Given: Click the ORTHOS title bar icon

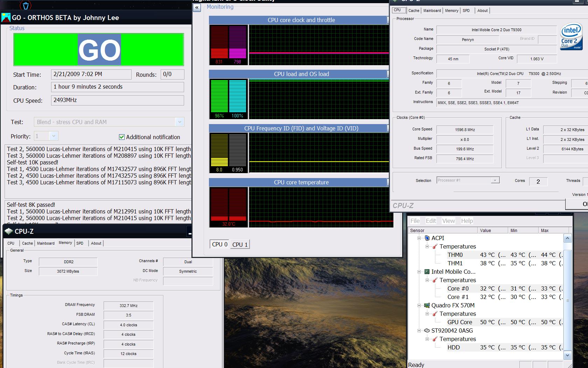Looking at the screenshot, I should [6, 18].
